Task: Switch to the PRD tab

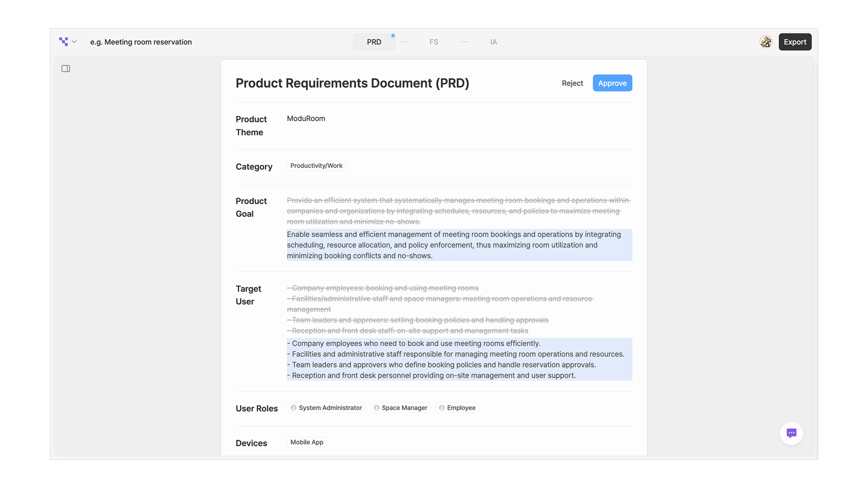Action: 374,42
